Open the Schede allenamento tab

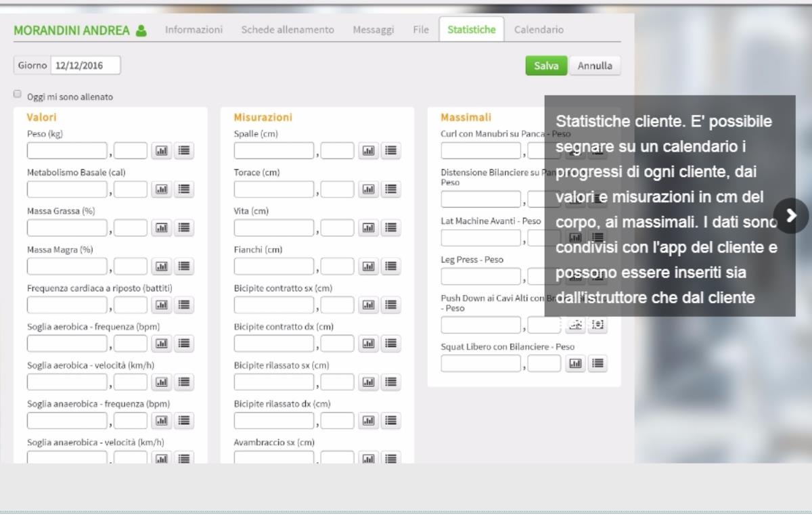[288, 30]
